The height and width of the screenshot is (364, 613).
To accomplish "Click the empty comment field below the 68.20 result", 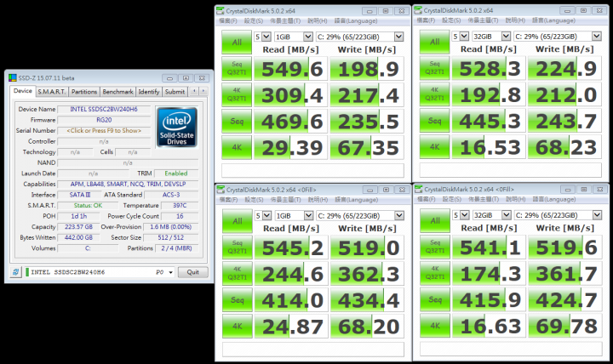I will [x=313, y=350].
